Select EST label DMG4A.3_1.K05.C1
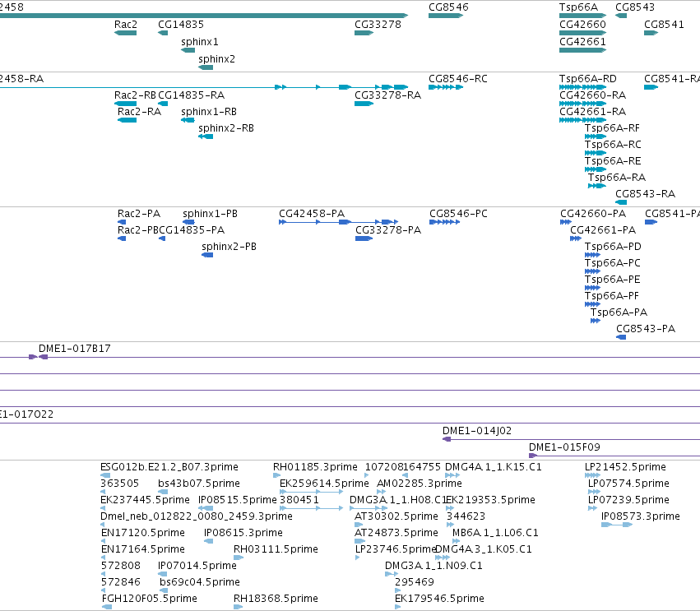 click(x=484, y=549)
